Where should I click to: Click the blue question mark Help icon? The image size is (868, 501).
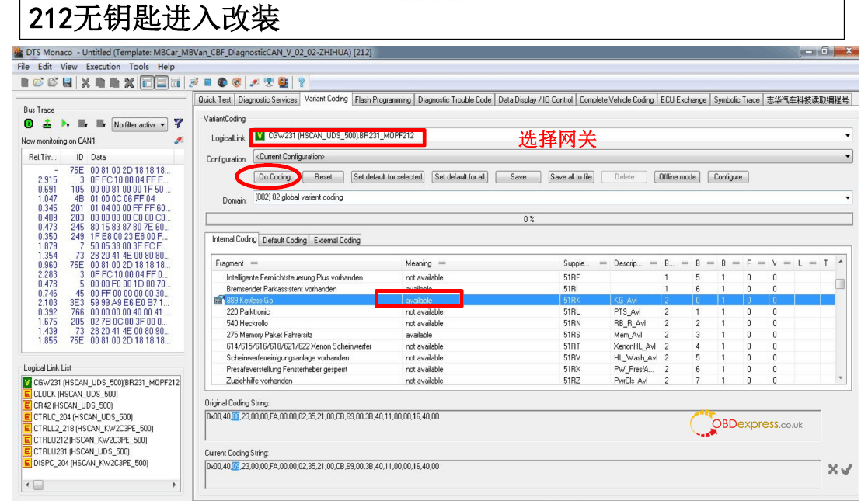click(x=301, y=82)
